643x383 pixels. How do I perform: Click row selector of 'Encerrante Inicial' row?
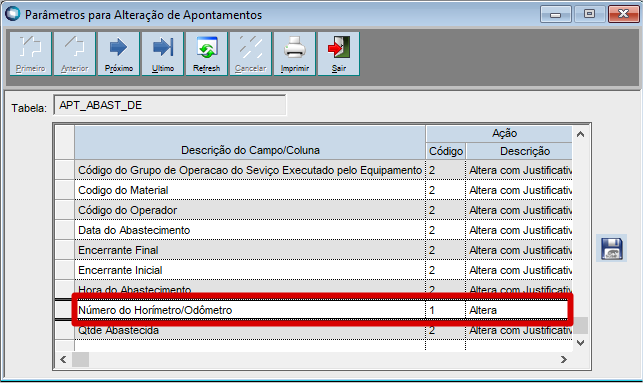click(65, 271)
